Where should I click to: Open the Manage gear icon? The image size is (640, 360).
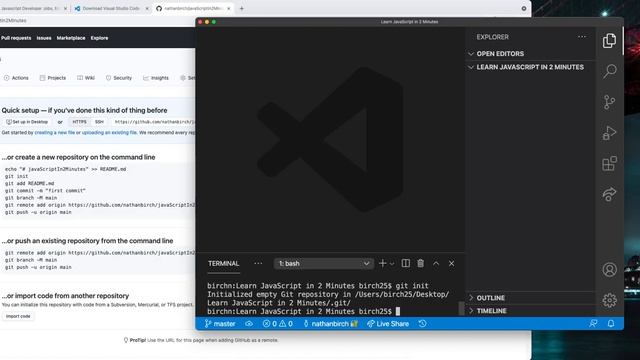pyautogui.click(x=609, y=300)
